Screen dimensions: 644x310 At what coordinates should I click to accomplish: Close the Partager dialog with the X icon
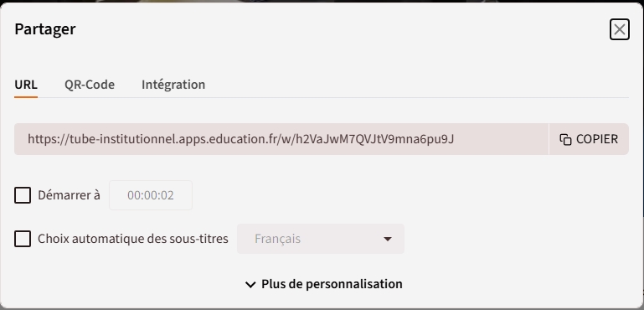(x=620, y=29)
